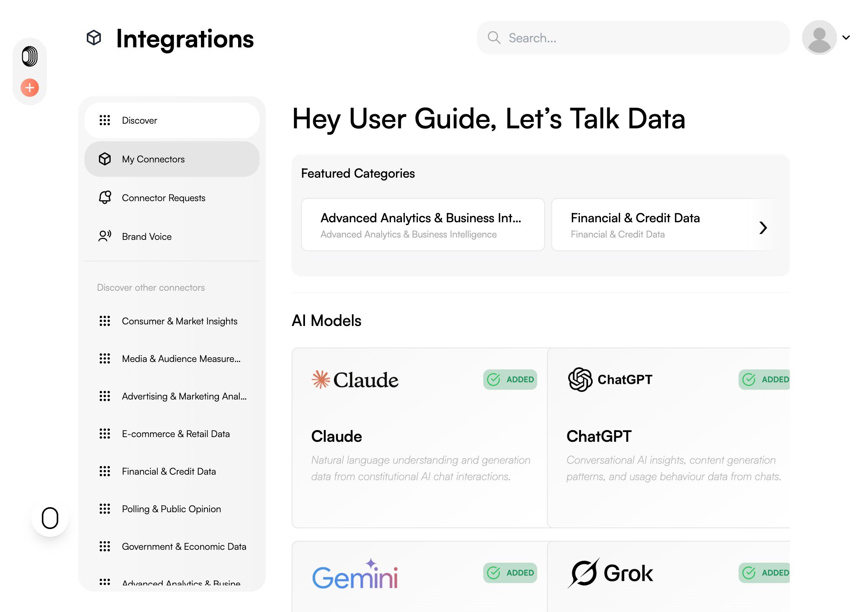Viewport: 868px width, 612px height.
Task: Click into the Search input field
Action: coord(641,38)
